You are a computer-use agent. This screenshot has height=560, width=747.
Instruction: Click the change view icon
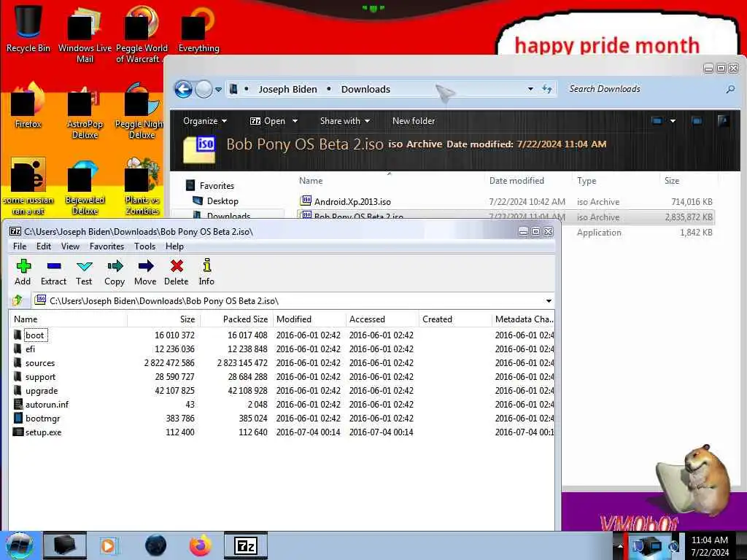click(x=657, y=121)
